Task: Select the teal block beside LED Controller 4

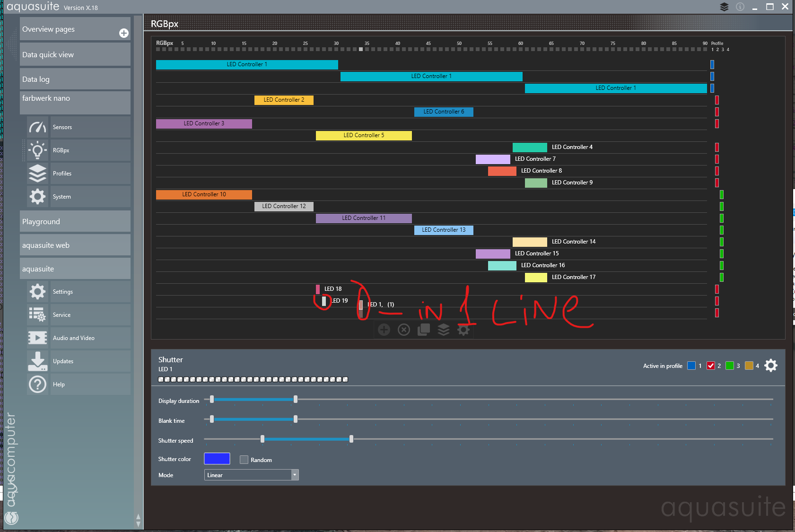Action: (530, 147)
